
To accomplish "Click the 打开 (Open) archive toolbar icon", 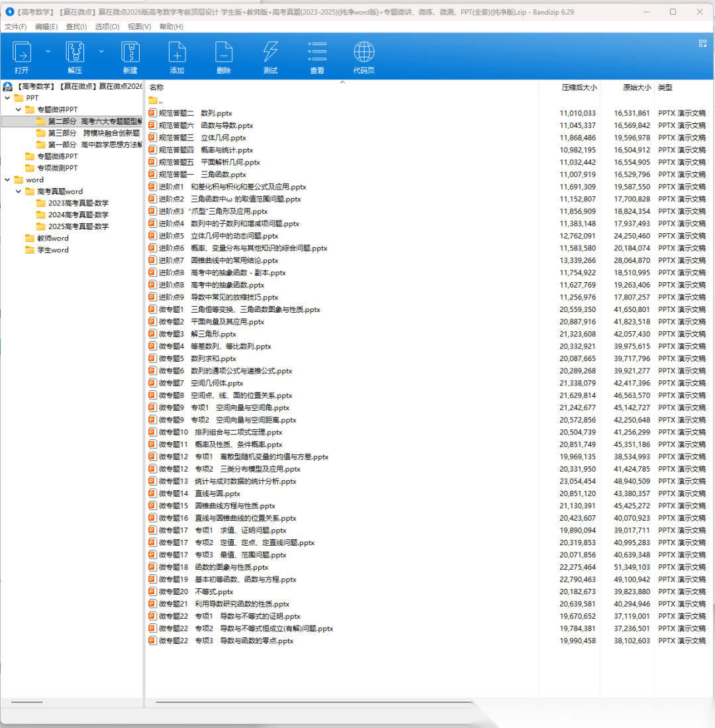I will 22,53.
